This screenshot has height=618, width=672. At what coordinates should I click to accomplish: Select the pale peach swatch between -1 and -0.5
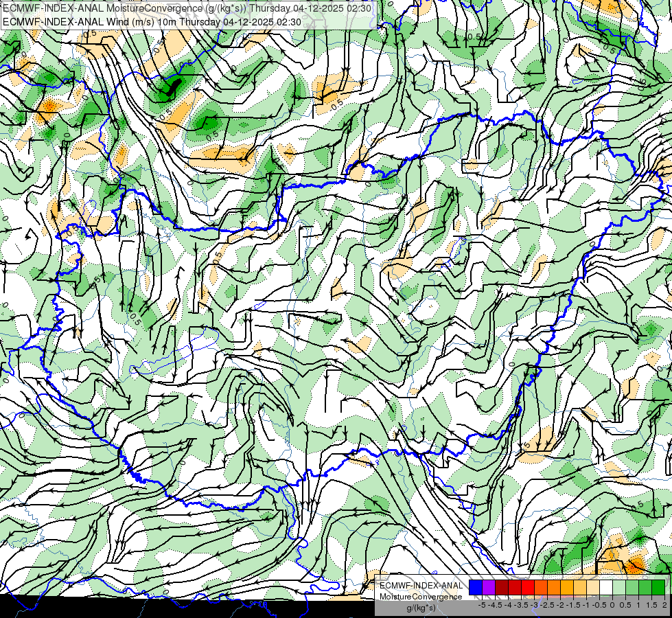pyautogui.click(x=593, y=587)
